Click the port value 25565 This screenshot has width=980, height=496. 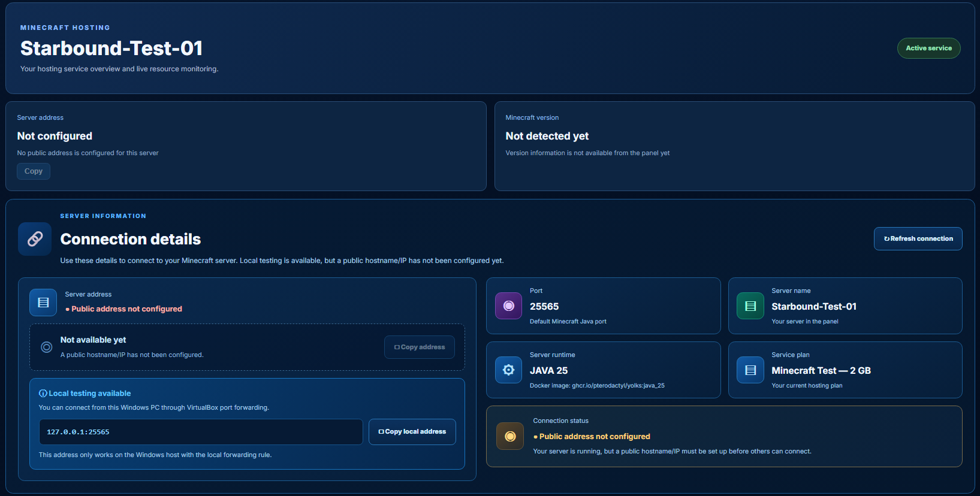click(x=544, y=306)
